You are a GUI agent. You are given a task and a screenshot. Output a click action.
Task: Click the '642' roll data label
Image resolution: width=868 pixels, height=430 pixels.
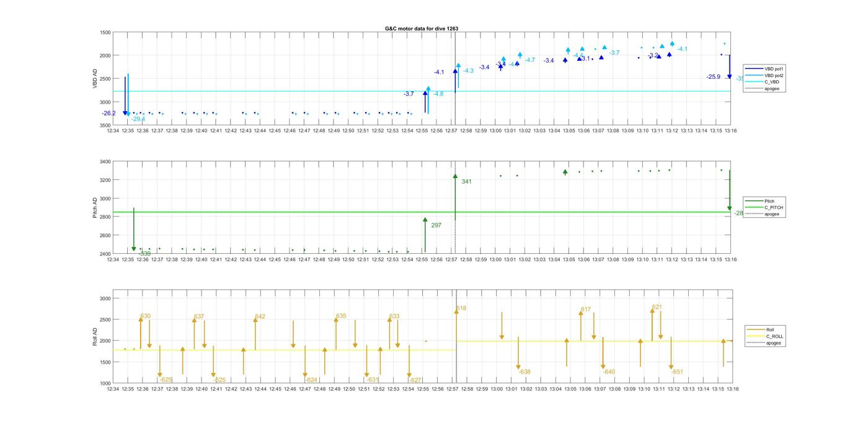coord(260,316)
